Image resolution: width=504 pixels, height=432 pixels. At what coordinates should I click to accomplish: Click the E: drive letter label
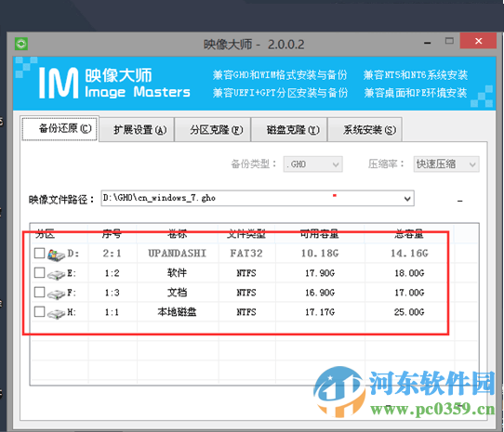72,273
